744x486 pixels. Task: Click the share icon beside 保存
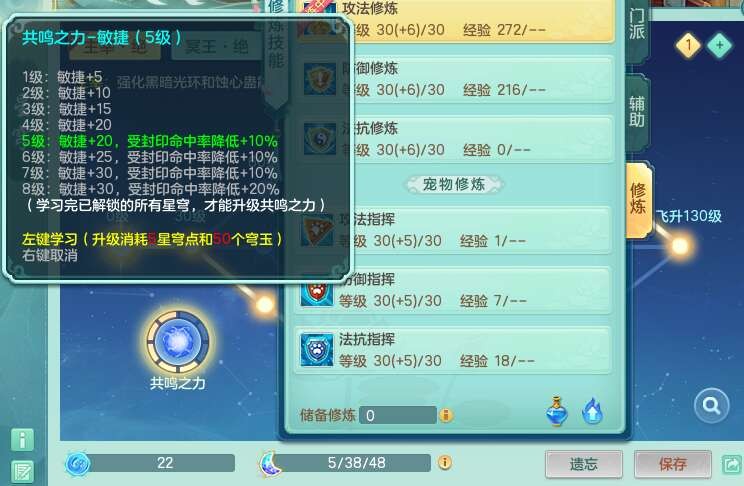pos(732,464)
